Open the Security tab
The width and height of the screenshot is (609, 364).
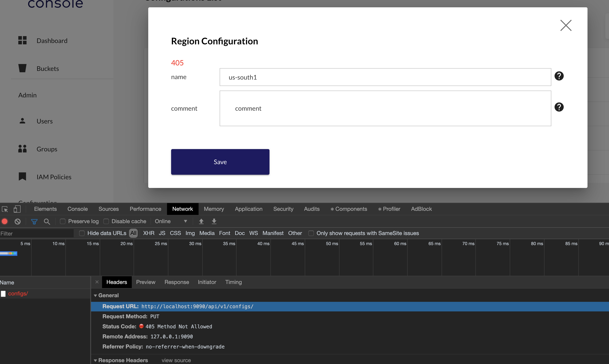pos(283,209)
